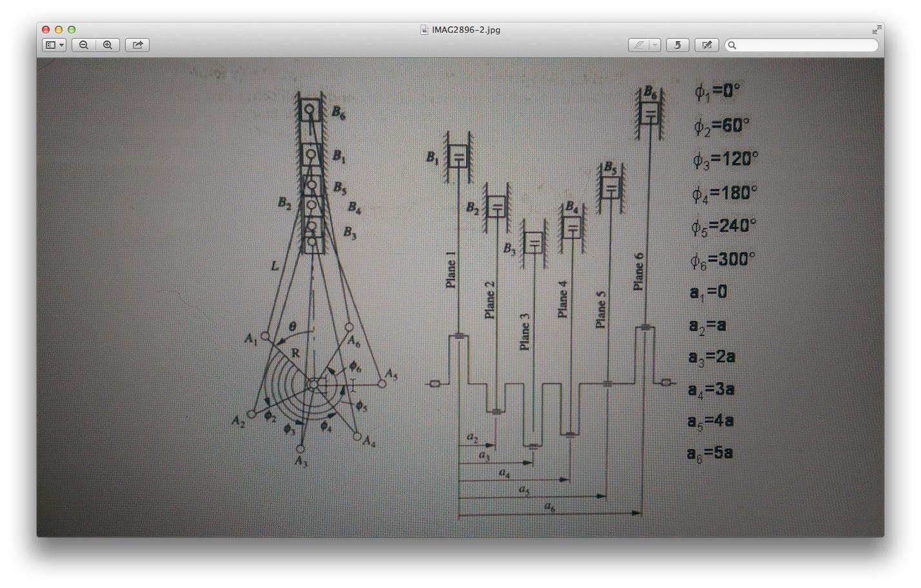The height and width of the screenshot is (588, 921).
Task: Click the text "a3=2a"
Action: tap(711, 358)
